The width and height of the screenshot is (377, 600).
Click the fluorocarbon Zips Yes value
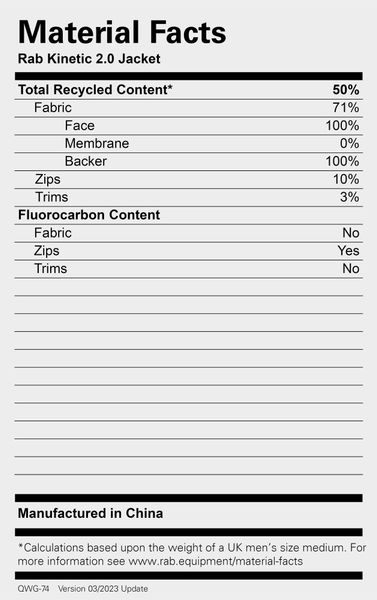click(x=348, y=251)
